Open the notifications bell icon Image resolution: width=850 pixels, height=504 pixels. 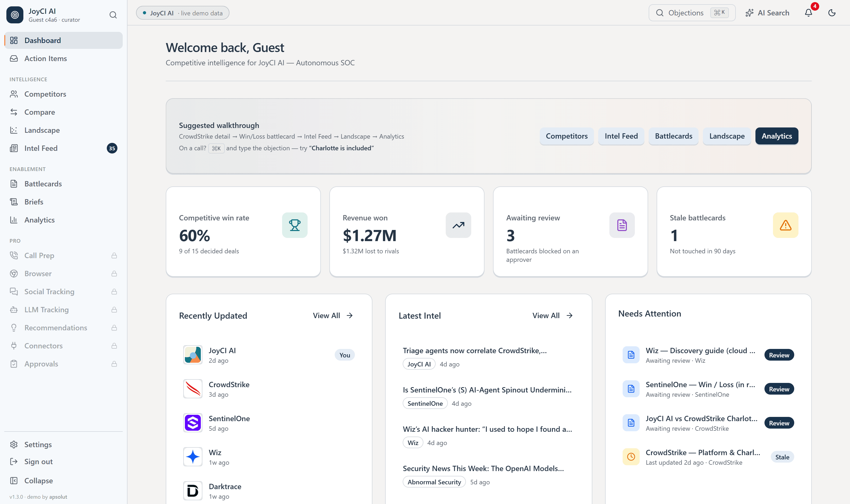click(x=809, y=13)
